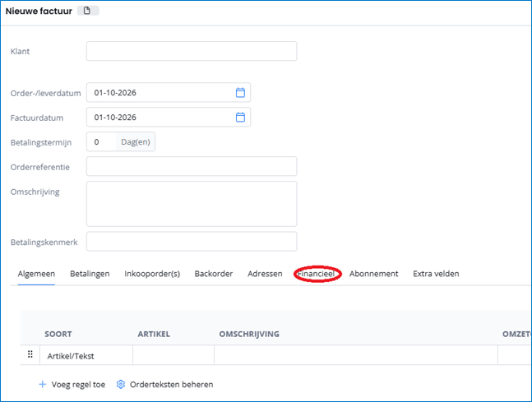Click the gear icon for Orderteksten beheren
This screenshot has height=402, width=532.
tap(120, 385)
